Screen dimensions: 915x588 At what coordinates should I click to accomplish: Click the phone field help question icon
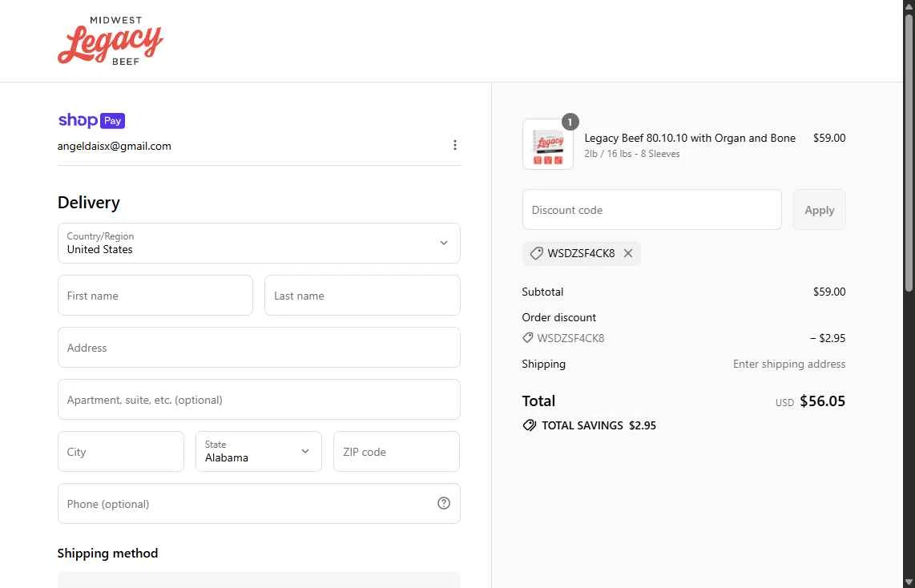click(444, 503)
